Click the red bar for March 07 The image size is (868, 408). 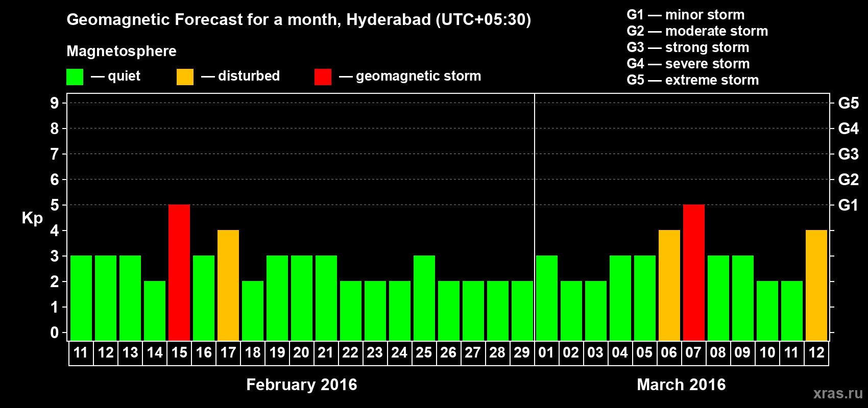point(694,272)
